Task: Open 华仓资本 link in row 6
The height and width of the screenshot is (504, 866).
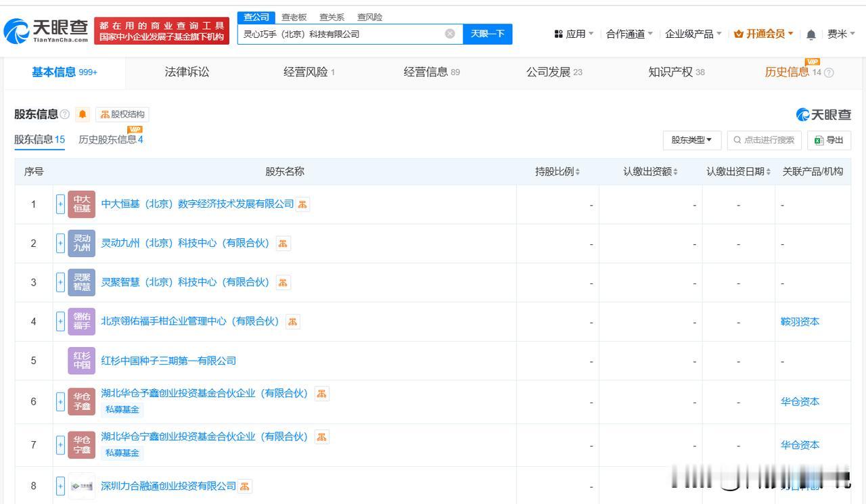Action: [x=800, y=402]
